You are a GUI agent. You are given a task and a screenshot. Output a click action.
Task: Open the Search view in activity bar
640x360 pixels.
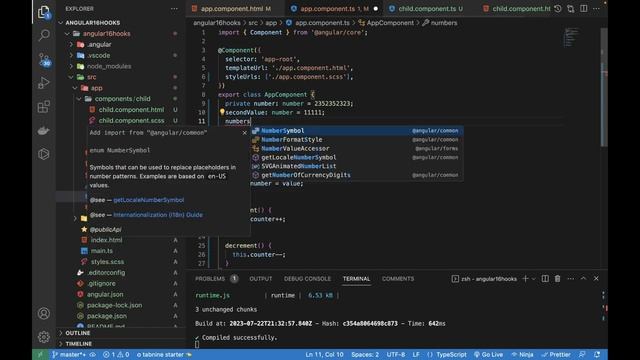pos(44,35)
